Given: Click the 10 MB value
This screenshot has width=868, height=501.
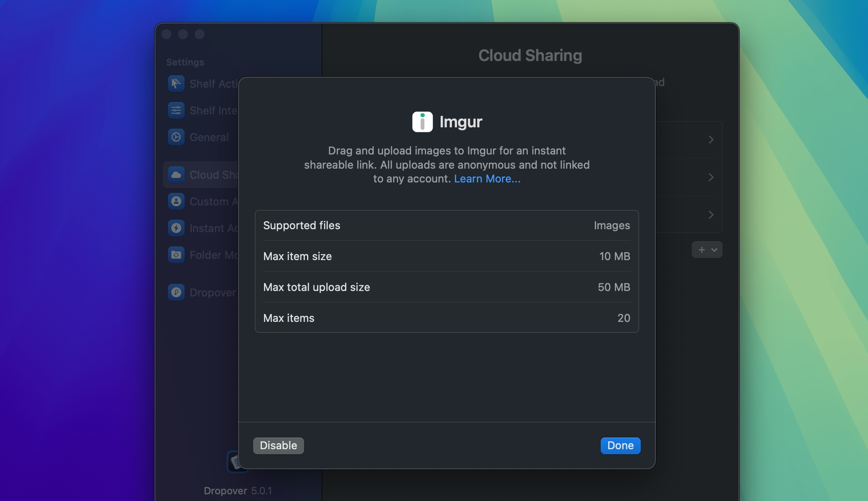Looking at the screenshot, I should 614,256.
